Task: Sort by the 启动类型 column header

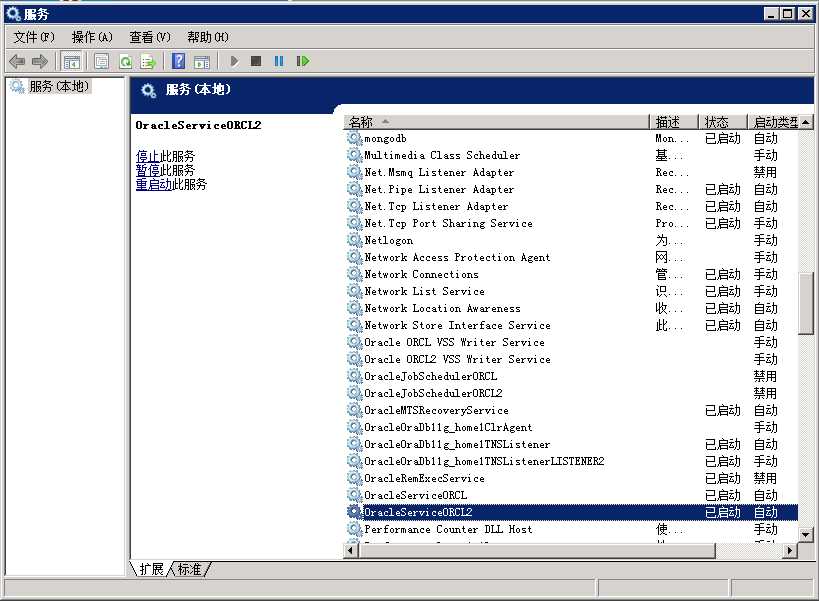Action: pos(774,122)
